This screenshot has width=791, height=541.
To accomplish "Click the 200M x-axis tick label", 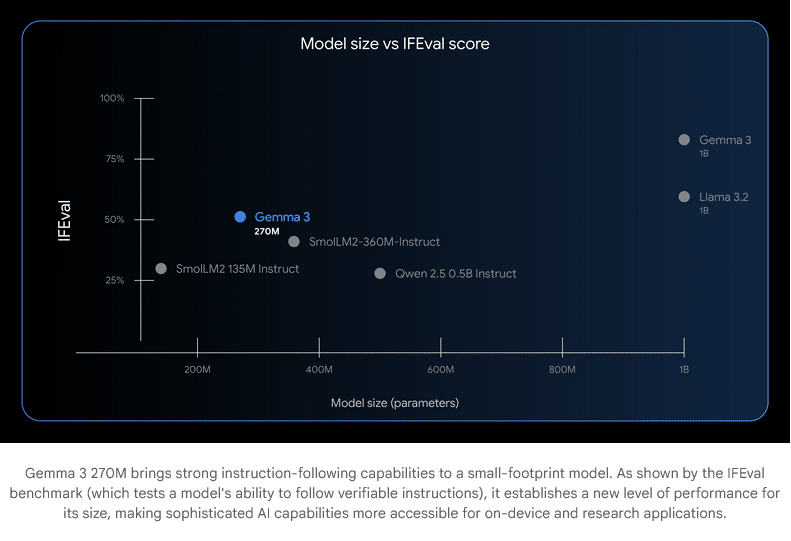I will coord(198,370).
